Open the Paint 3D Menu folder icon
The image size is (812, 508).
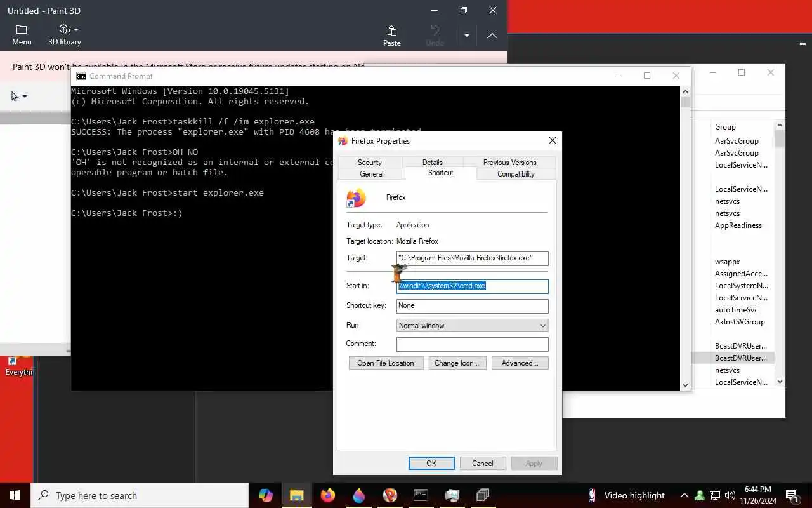[x=22, y=30]
